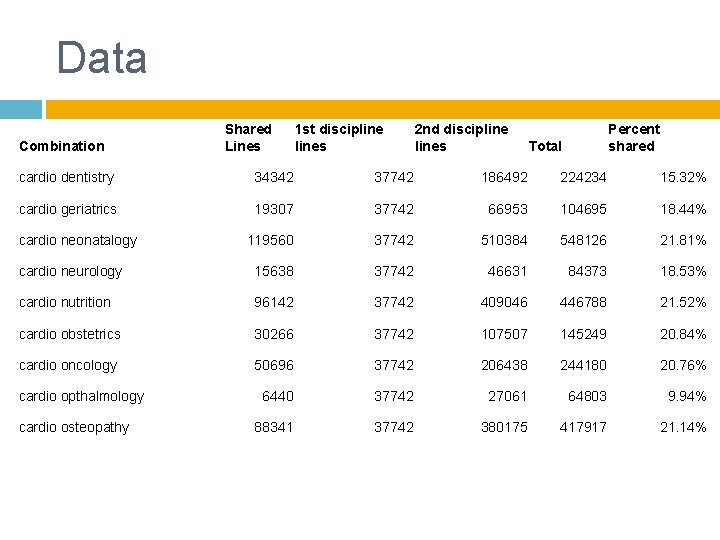720x540 pixels.
Task: Click the Shared Lines column header
Action: point(248,137)
